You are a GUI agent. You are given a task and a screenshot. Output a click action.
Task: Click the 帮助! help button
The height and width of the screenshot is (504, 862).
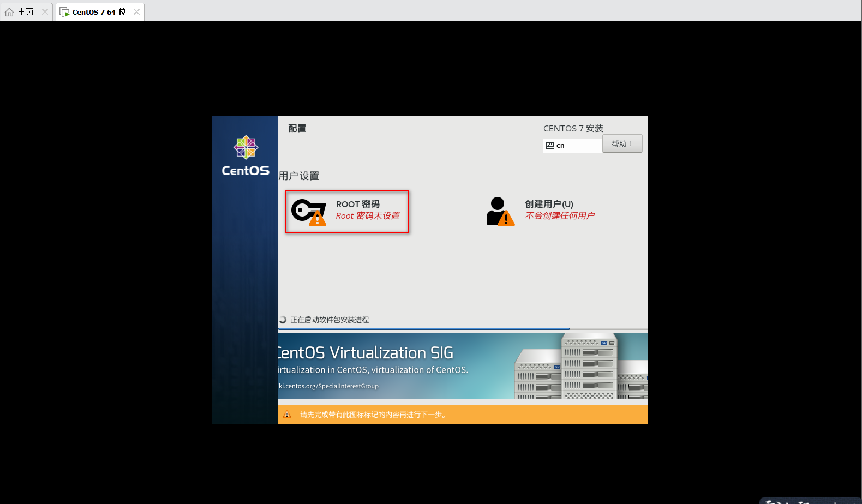click(622, 143)
